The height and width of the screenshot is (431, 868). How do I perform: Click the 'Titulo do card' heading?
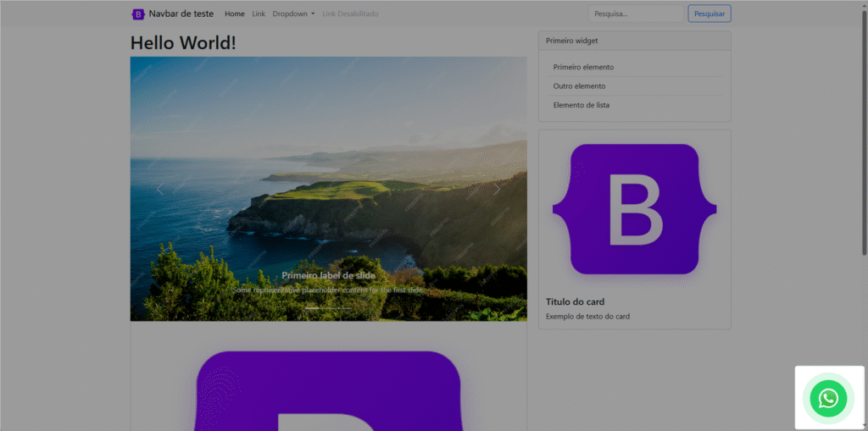click(x=576, y=302)
